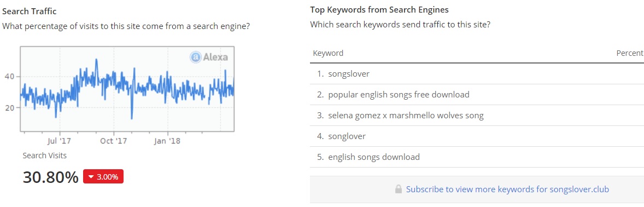The height and width of the screenshot is (207, 644).
Task: Open Subscribe to view more keywords link
Action: (507, 189)
